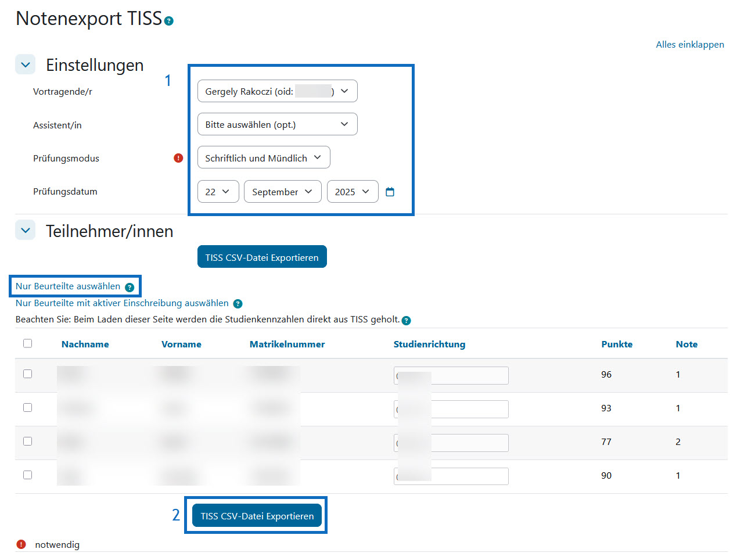Click Studienrichtung input field in first row
This screenshot has width=737, height=560.
click(469, 376)
